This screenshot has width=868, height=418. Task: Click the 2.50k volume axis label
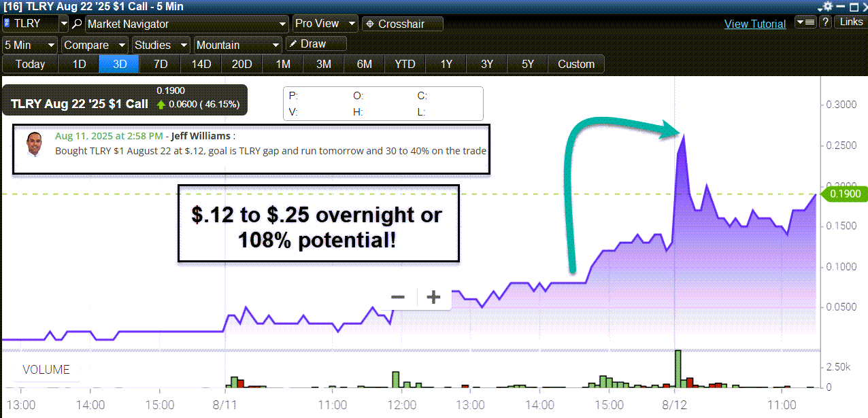(837, 367)
